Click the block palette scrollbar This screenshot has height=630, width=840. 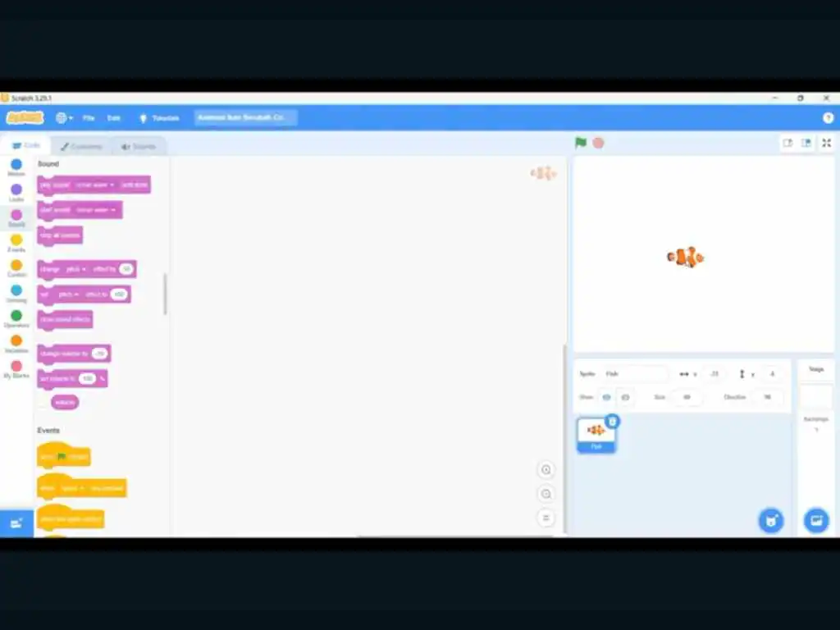click(166, 294)
